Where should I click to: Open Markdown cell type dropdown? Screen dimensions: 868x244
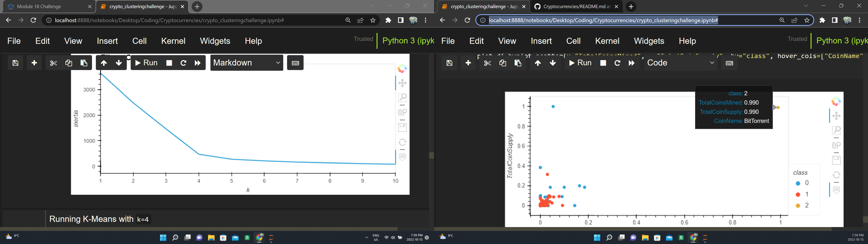[247, 63]
